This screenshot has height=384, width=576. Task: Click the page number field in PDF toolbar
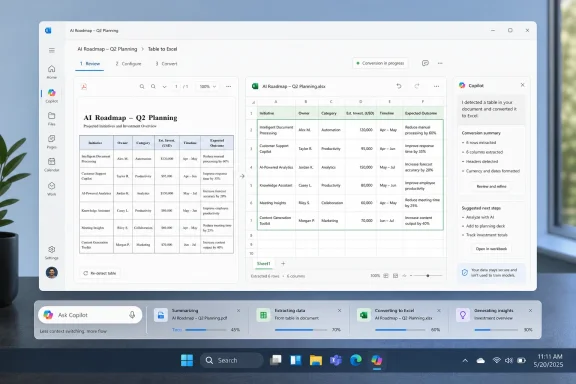click(176, 87)
